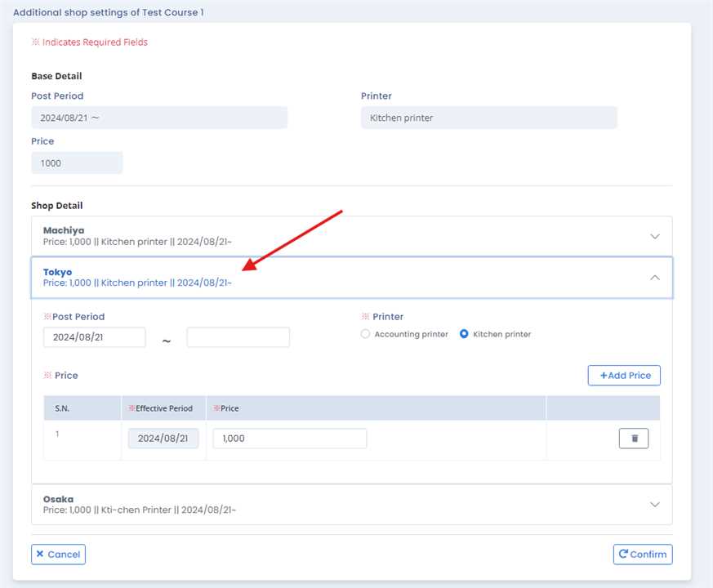Click the Effective Period date field in row 1

point(163,439)
